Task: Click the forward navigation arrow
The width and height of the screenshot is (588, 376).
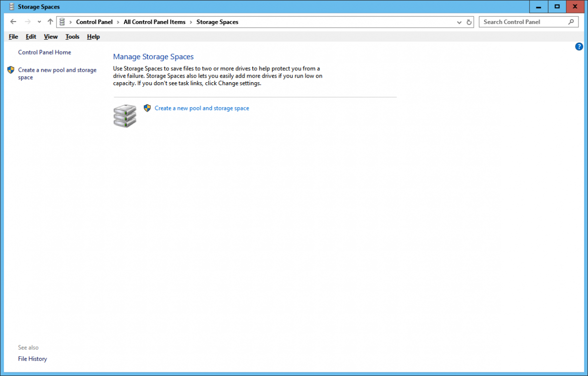Action: [x=28, y=22]
